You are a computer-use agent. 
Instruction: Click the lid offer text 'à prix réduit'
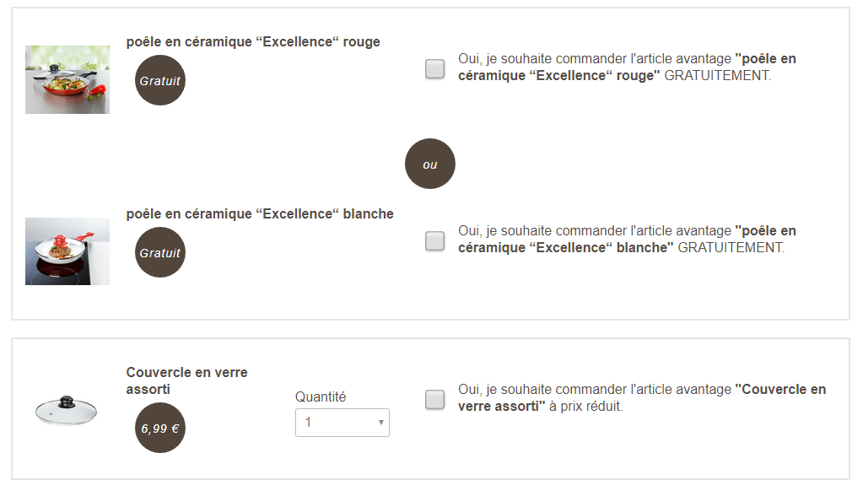[586, 407]
